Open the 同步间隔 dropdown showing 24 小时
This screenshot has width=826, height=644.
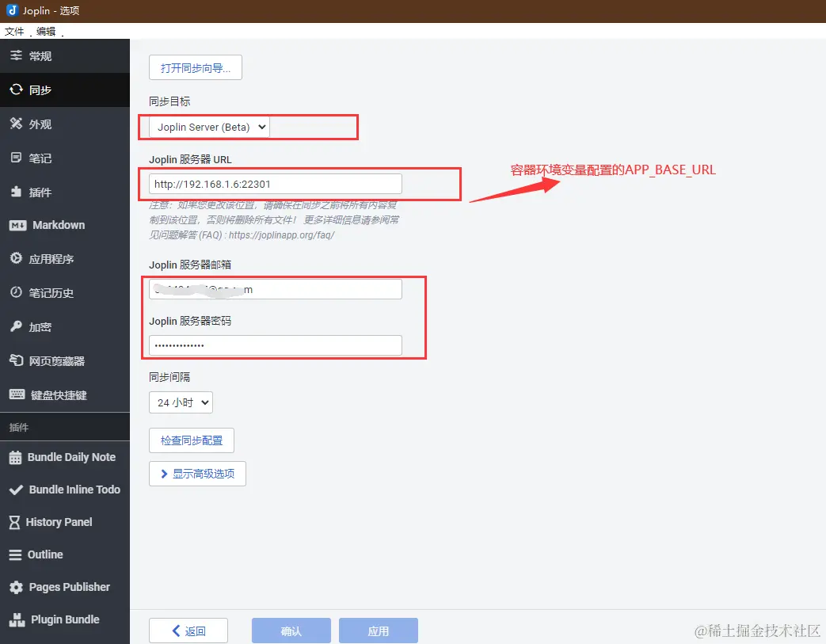click(x=181, y=402)
